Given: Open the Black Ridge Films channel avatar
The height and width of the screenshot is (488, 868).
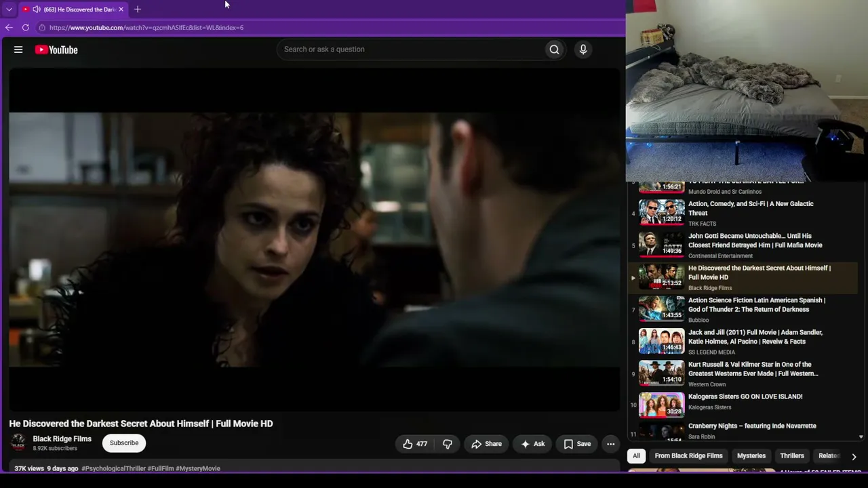Looking at the screenshot, I should pyautogui.click(x=18, y=443).
